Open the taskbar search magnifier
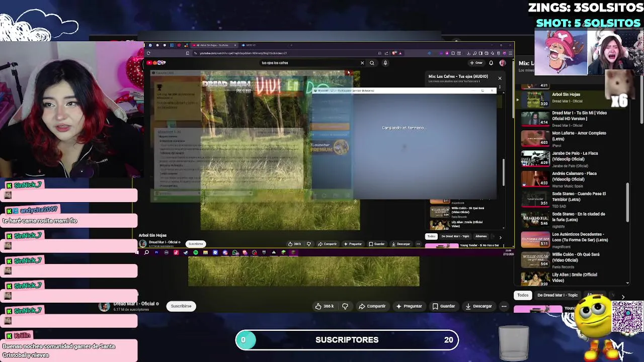The image size is (644, 362). pyautogui.click(x=146, y=252)
